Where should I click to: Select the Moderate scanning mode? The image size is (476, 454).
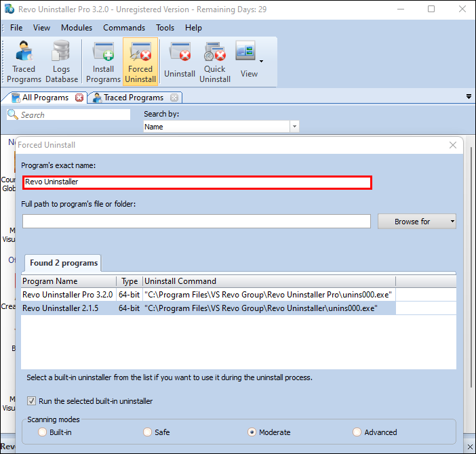[x=252, y=432]
